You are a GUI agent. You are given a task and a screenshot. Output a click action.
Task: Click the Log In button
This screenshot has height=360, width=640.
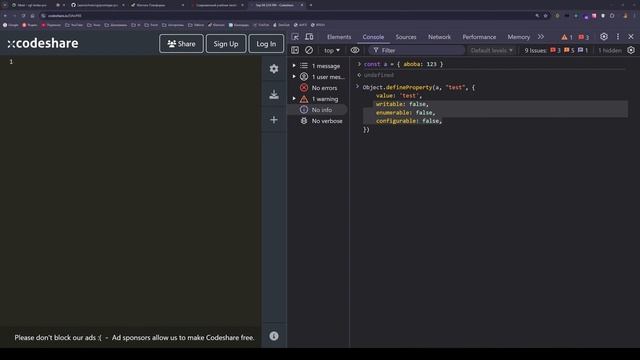[266, 44]
